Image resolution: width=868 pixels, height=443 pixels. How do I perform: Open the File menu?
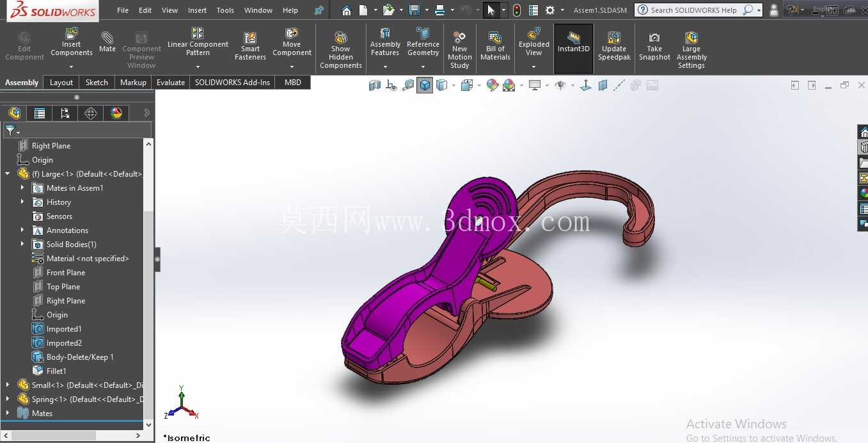pyautogui.click(x=123, y=10)
